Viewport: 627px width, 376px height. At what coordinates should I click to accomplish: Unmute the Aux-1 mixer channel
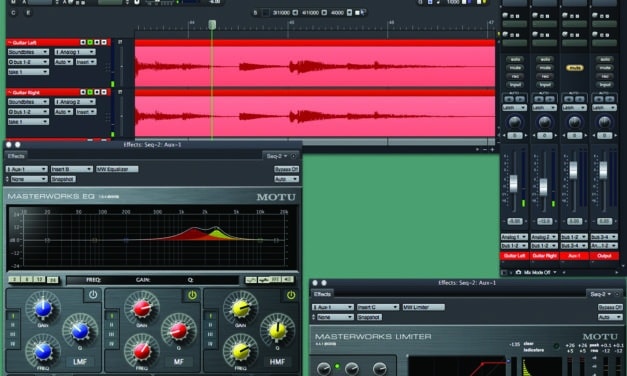tap(575, 68)
